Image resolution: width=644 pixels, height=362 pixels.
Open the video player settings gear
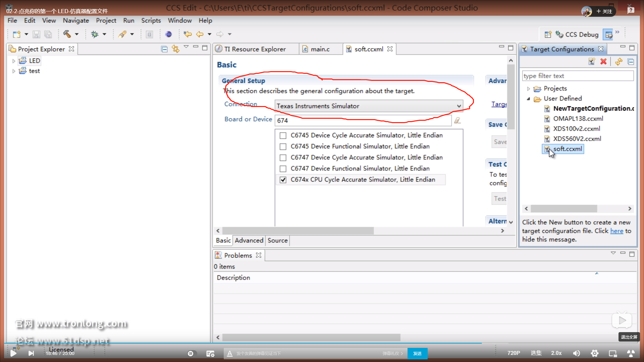(594, 353)
